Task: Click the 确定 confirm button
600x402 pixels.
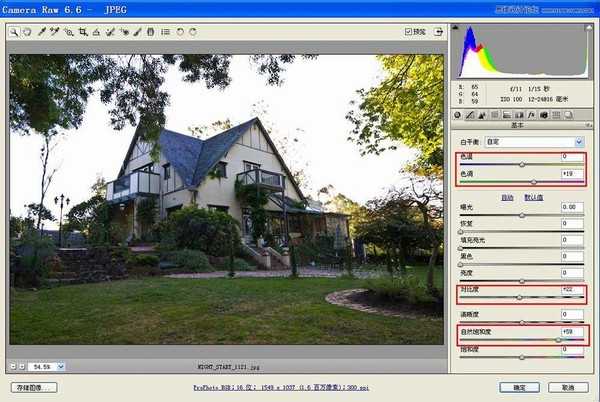Action: (518, 387)
